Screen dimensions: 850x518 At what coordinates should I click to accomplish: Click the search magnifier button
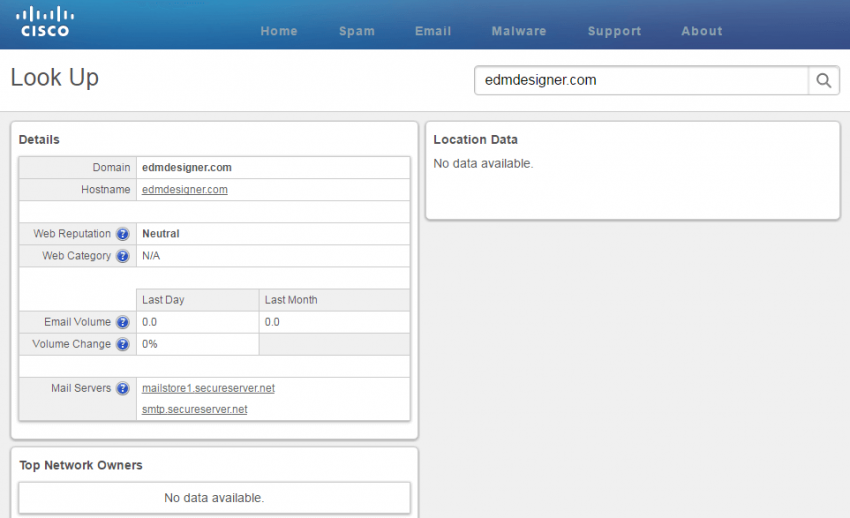point(823,81)
